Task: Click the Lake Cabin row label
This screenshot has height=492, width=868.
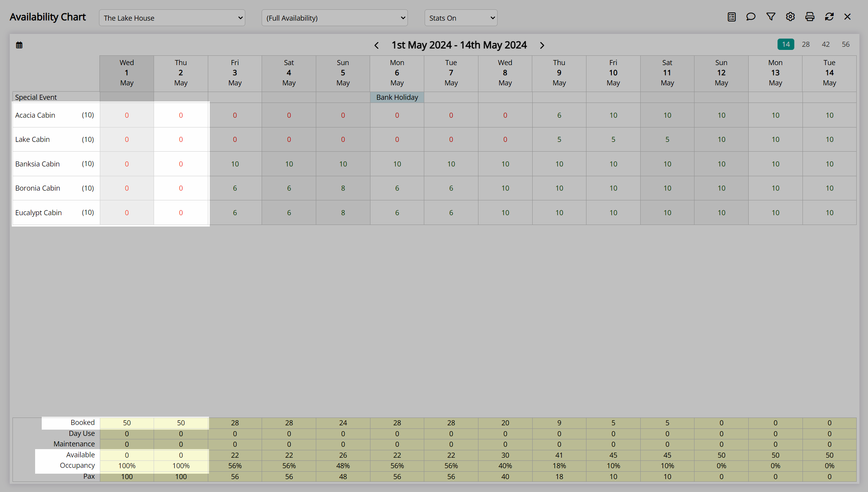Action: point(32,139)
